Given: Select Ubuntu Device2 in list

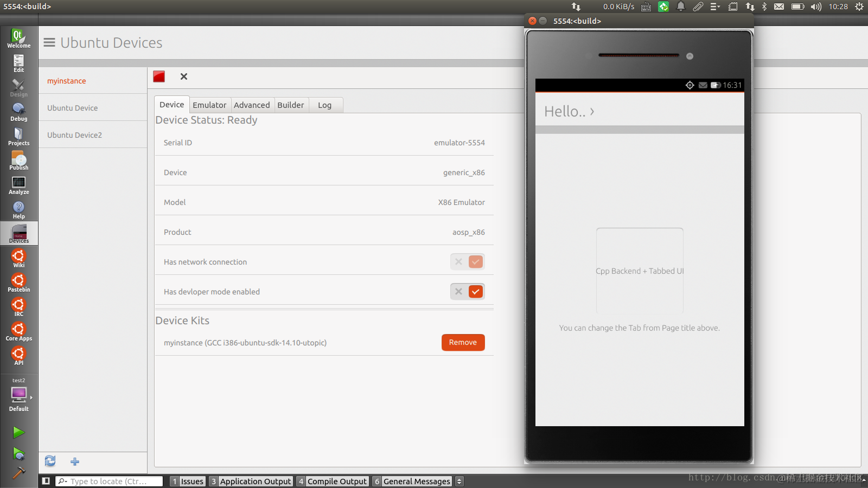Looking at the screenshot, I should (93, 135).
